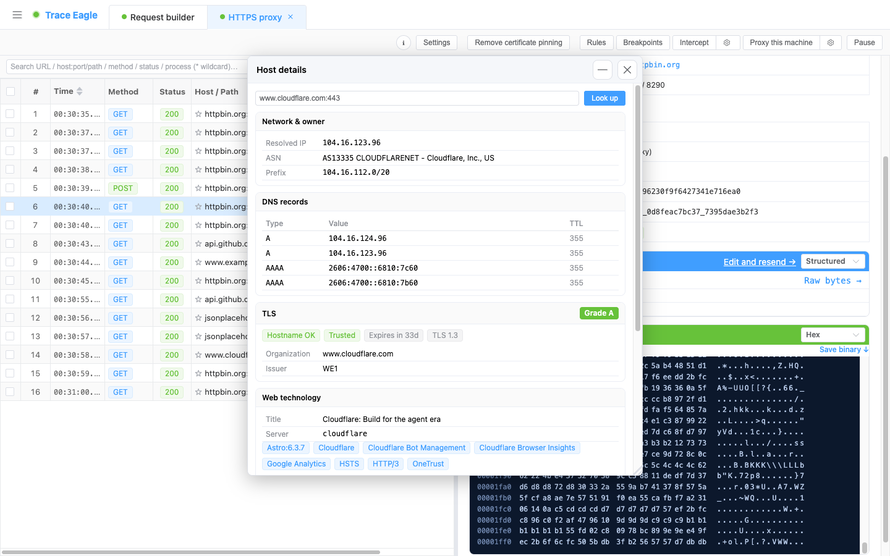Click the HSTS tag
The height and width of the screenshot is (556, 890).
[x=349, y=464]
